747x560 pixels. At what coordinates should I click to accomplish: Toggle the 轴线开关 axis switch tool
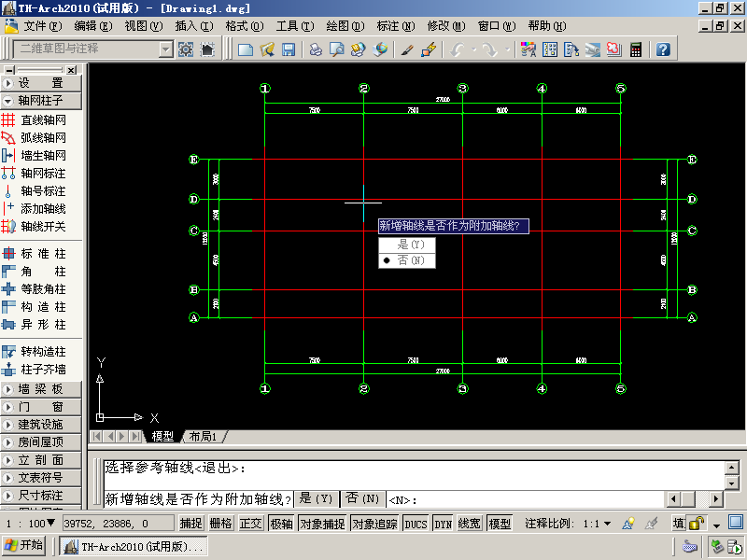click(35, 226)
